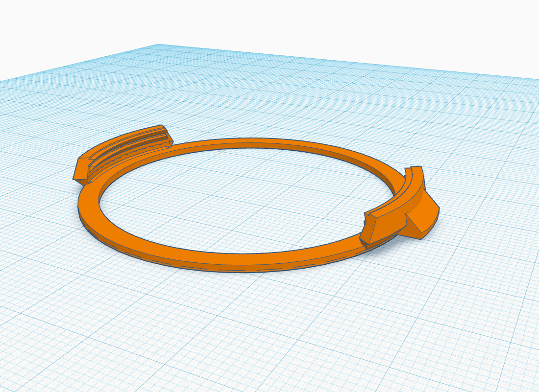
Task: Click the workplane grid left of the ring
Action: 38,206
